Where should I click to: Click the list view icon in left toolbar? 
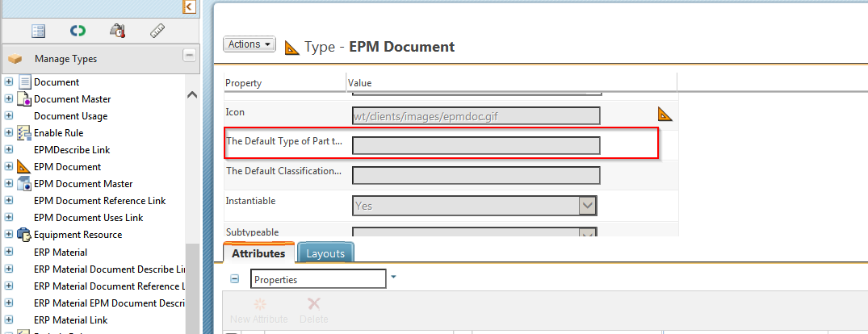38,31
